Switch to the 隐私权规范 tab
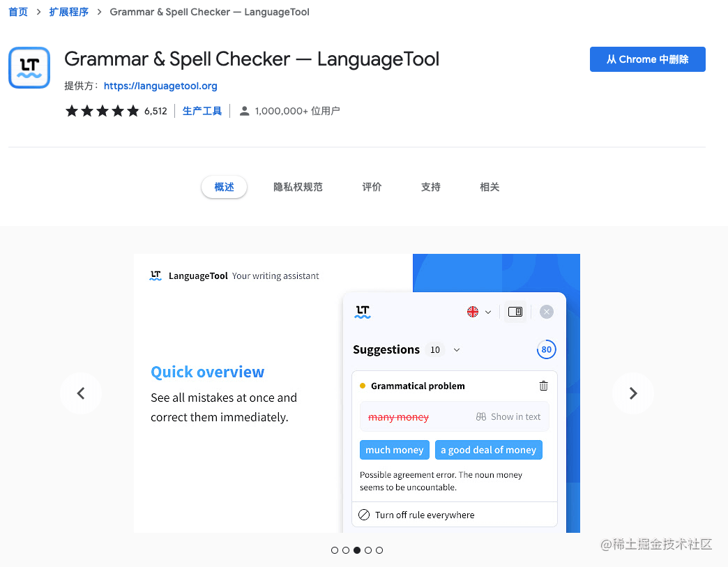The image size is (728, 567). pos(298,187)
